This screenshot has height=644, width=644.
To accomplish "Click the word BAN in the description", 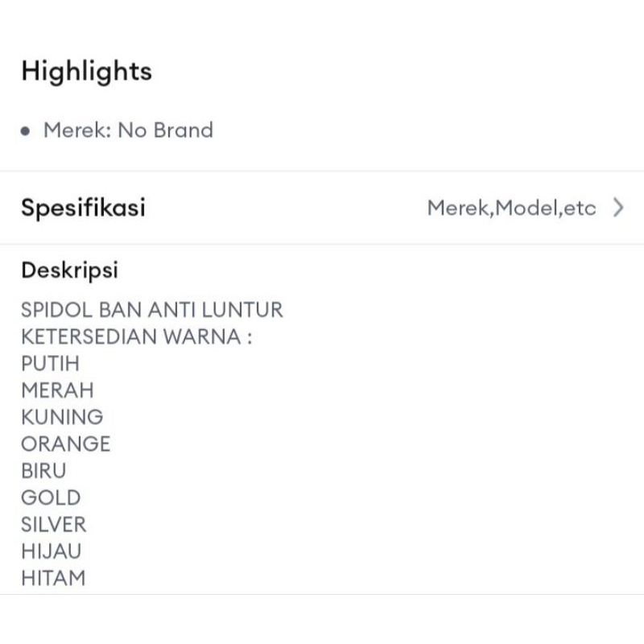I will [x=118, y=310].
